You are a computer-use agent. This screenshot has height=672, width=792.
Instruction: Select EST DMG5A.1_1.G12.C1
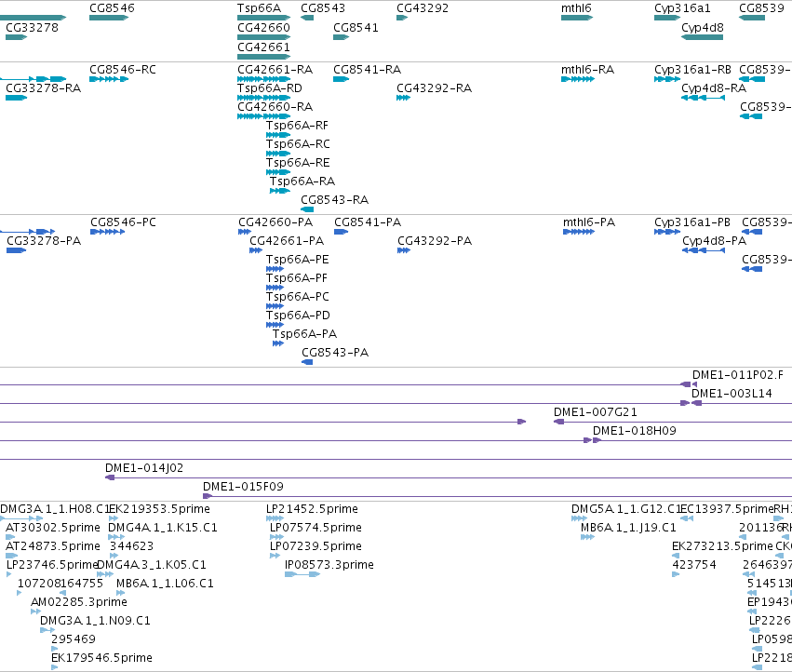point(580,518)
